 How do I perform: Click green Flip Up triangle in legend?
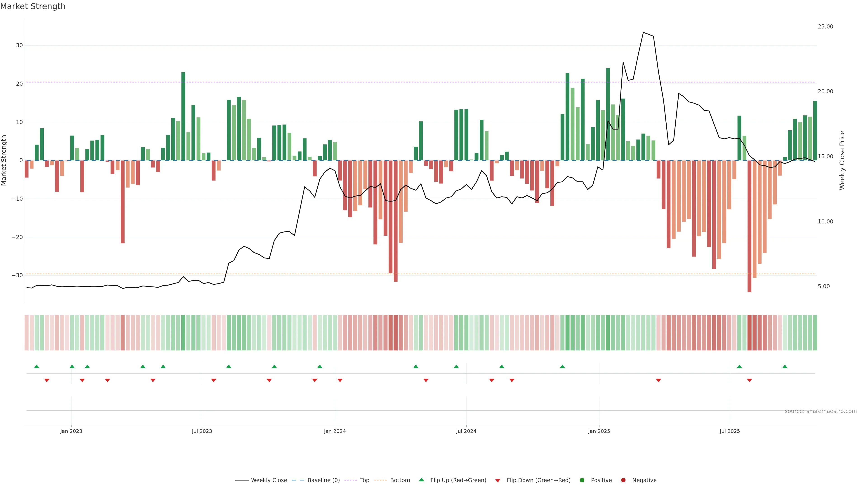tap(421, 480)
